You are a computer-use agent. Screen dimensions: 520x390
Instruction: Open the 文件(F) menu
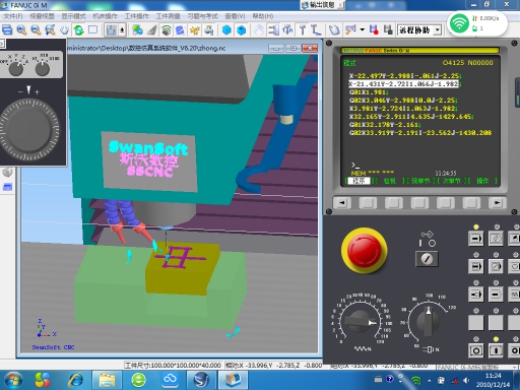[x=13, y=16]
